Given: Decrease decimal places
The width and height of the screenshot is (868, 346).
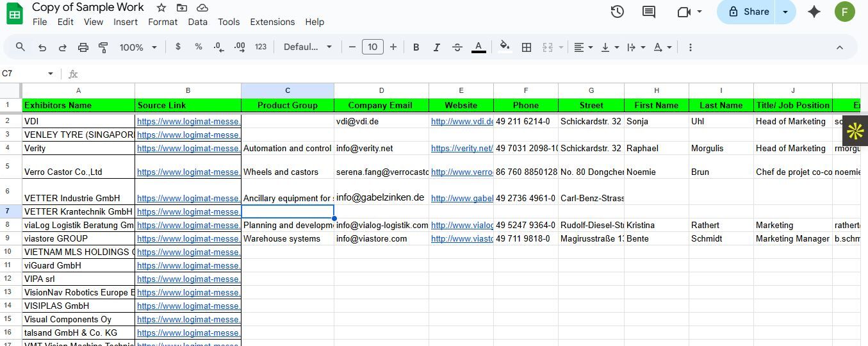Looking at the screenshot, I should (x=219, y=47).
